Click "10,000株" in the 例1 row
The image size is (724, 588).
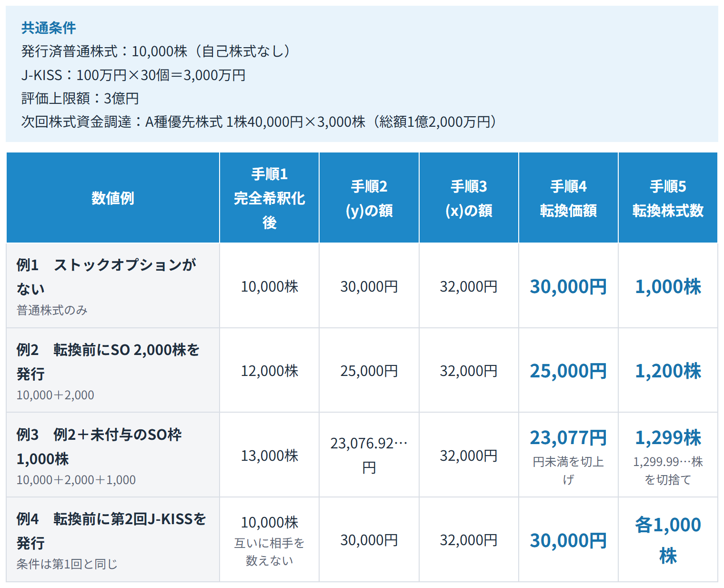coord(270,286)
